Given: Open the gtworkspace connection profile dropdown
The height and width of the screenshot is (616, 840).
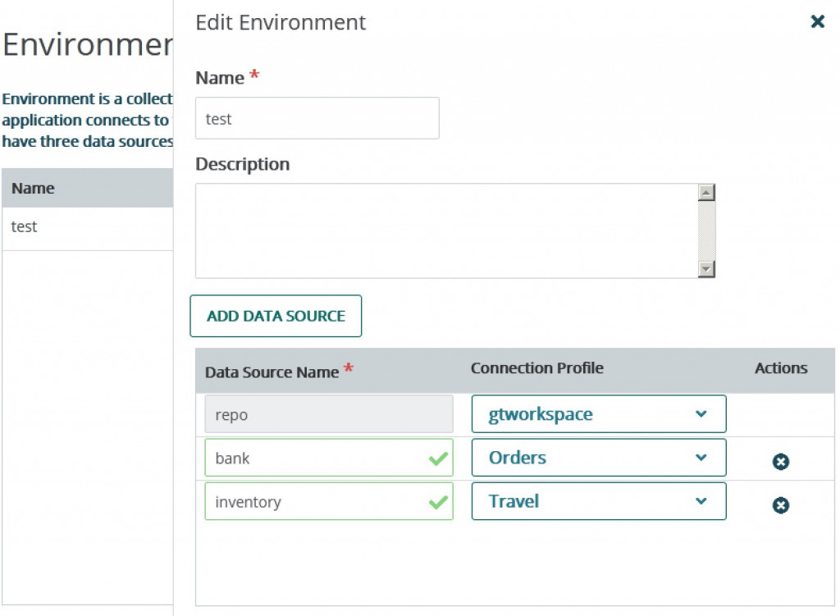Looking at the screenshot, I should (598, 414).
